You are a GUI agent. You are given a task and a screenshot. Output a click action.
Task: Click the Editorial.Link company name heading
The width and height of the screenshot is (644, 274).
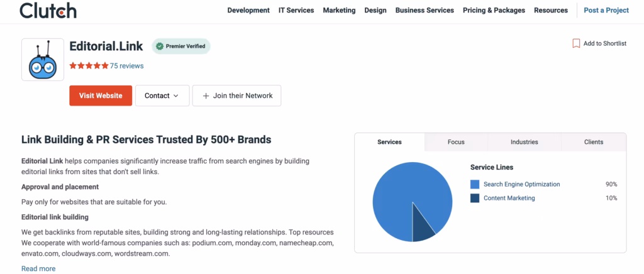pos(106,47)
